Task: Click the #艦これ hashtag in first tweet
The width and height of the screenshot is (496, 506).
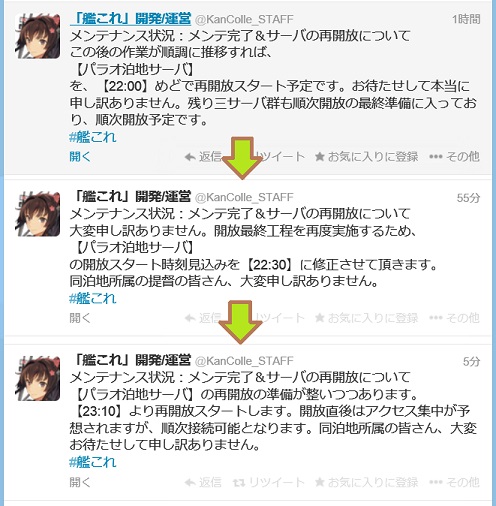Action: (x=93, y=137)
